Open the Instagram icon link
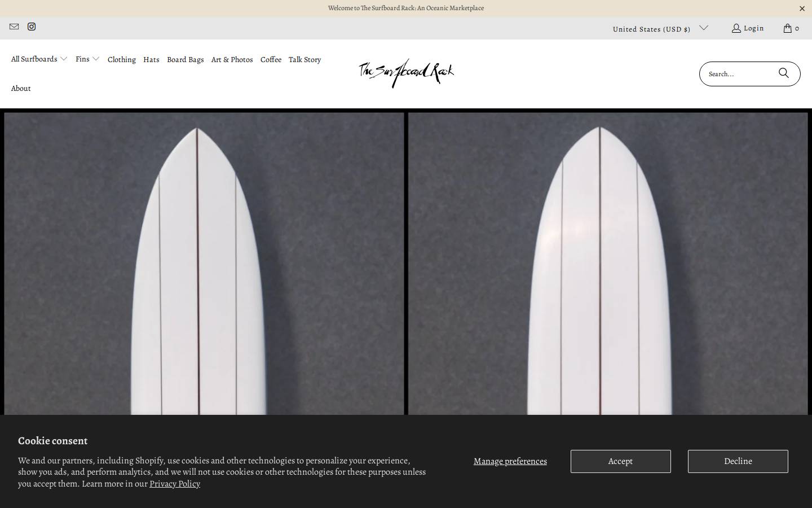The width and height of the screenshot is (812, 508). coord(32,27)
